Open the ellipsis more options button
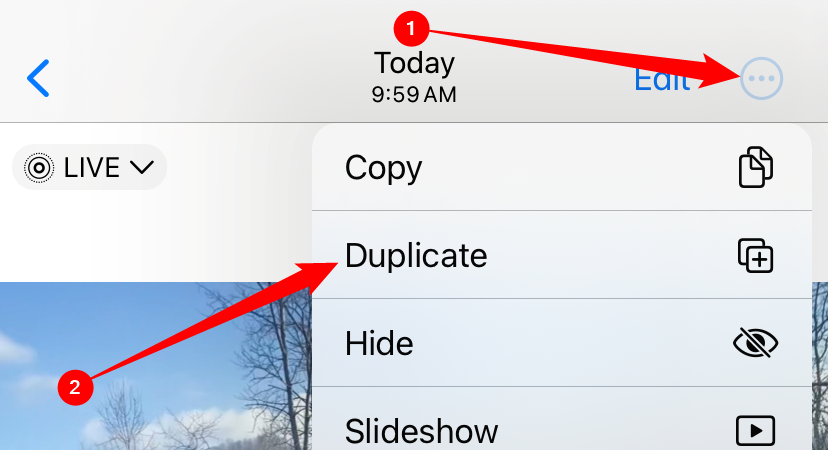This screenshot has width=828, height=450. (x=761, y=79)
